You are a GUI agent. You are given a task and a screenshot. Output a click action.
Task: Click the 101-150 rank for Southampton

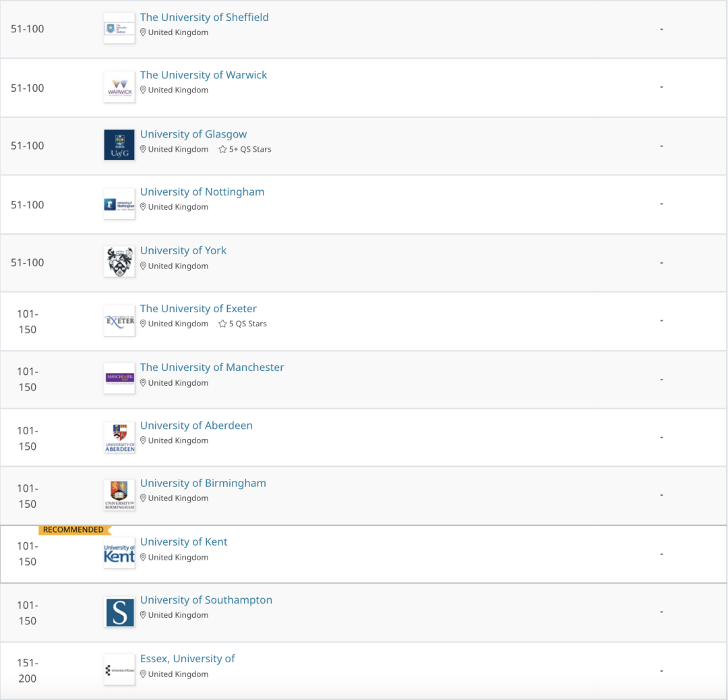point(28,613)
